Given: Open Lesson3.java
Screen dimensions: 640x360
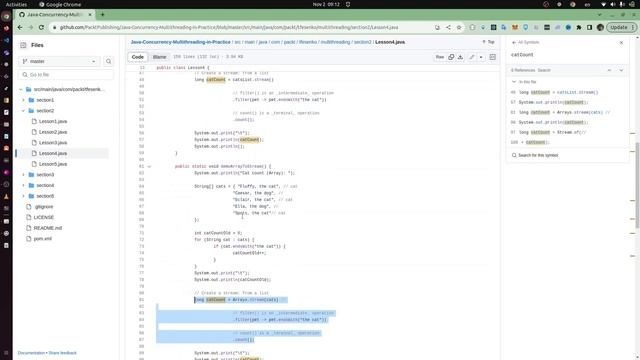Looking at the screenshot, I should [53, 142].
